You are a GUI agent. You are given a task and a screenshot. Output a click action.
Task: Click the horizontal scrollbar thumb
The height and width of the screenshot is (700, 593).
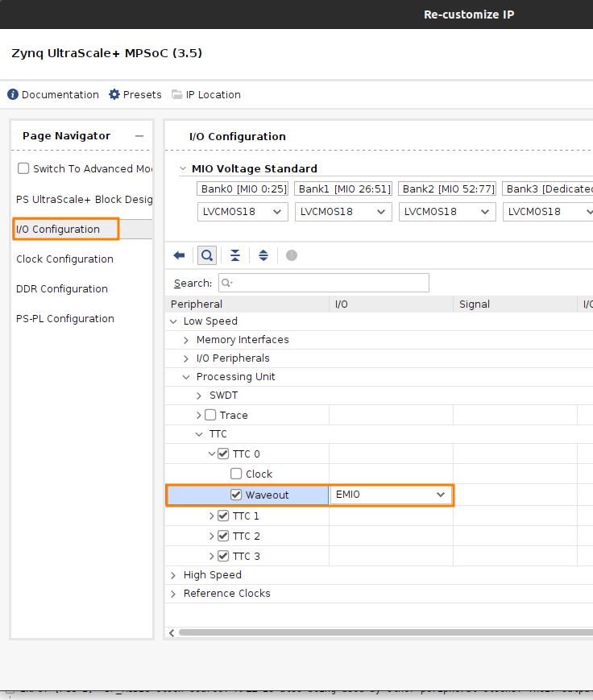pos(386,632)
